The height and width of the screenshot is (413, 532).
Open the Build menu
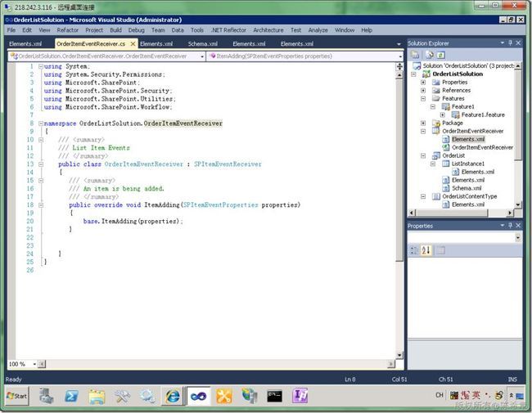click(x=115, y=29)
